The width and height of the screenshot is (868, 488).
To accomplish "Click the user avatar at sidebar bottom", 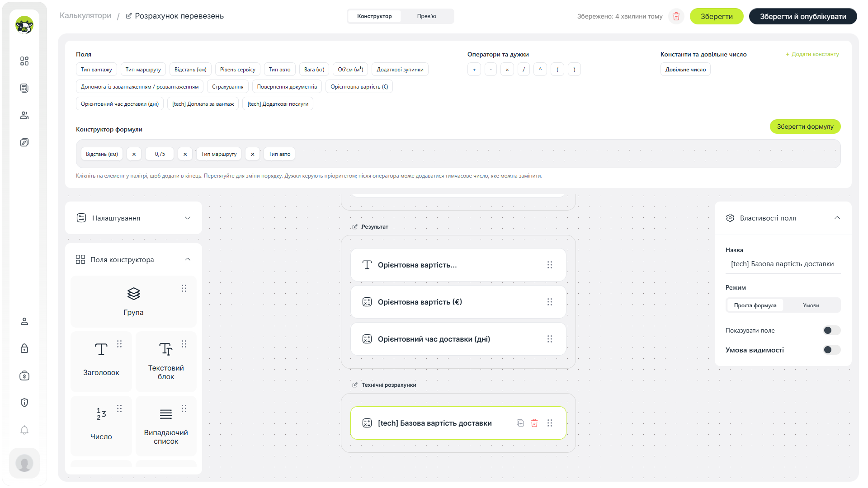I will click(24, 463).
